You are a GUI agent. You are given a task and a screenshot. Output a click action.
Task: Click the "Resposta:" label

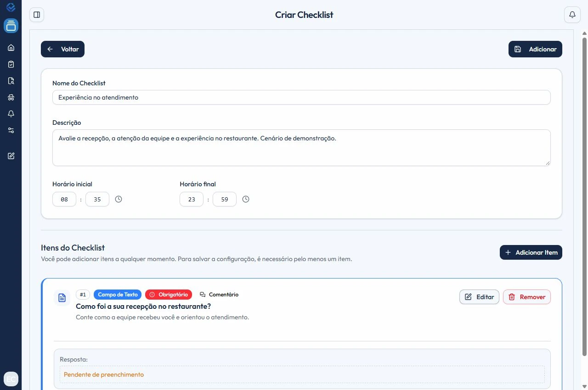pyautogui.click(x=73, y=359)
